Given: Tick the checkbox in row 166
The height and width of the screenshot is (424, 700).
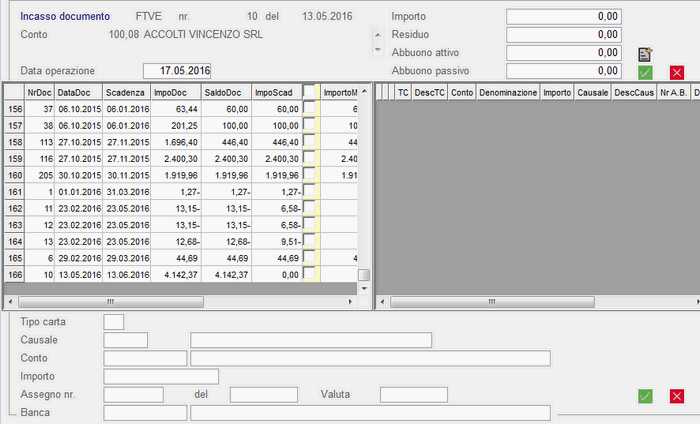Looking at the screenshot, I should (309, 273).
